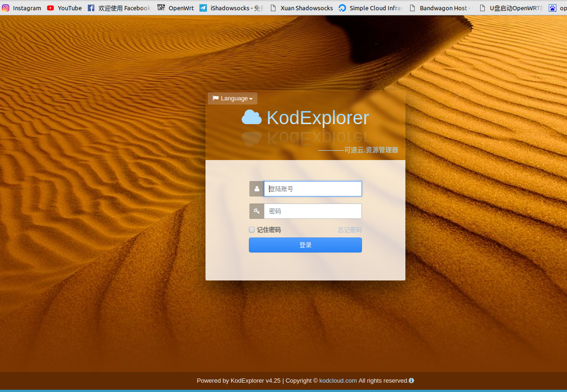Open the kodcloud.com footer link
Viewport: 567px width, 392px height.
tap(338, 381)
